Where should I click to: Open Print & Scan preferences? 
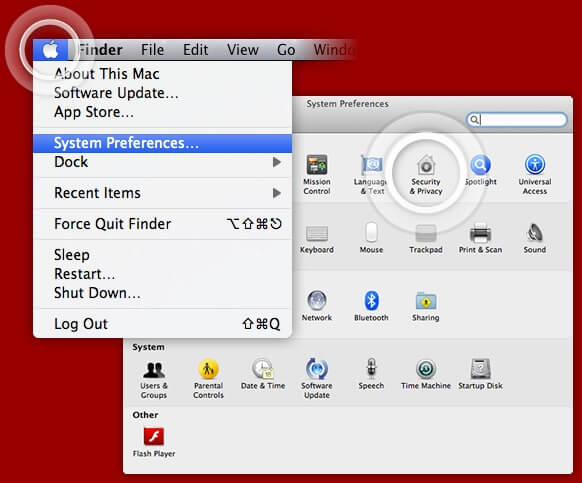tap(480, 238)
